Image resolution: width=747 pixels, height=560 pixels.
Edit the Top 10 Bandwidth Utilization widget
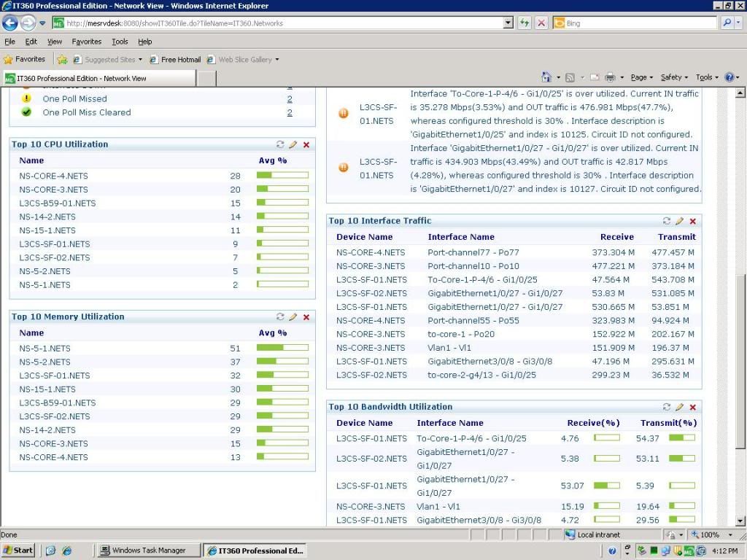tap(679, 407)
